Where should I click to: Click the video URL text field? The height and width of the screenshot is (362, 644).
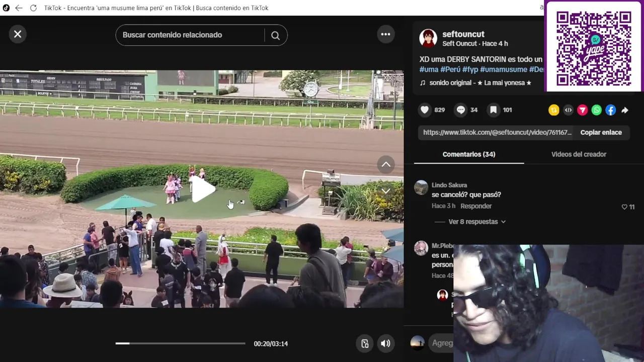click(497, 132)
